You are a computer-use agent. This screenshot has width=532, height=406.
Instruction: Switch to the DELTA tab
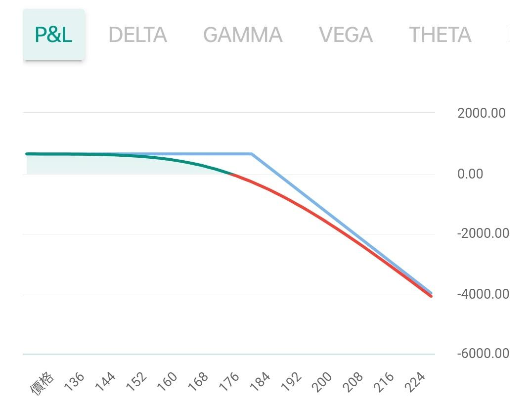(x=137, y=35)
